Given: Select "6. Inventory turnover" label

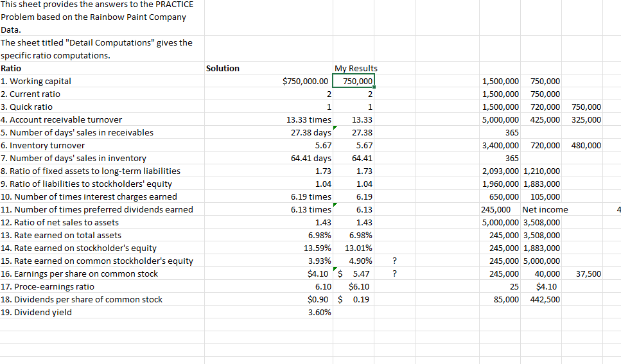Looking at the screenshot, I should coord(102,145).
